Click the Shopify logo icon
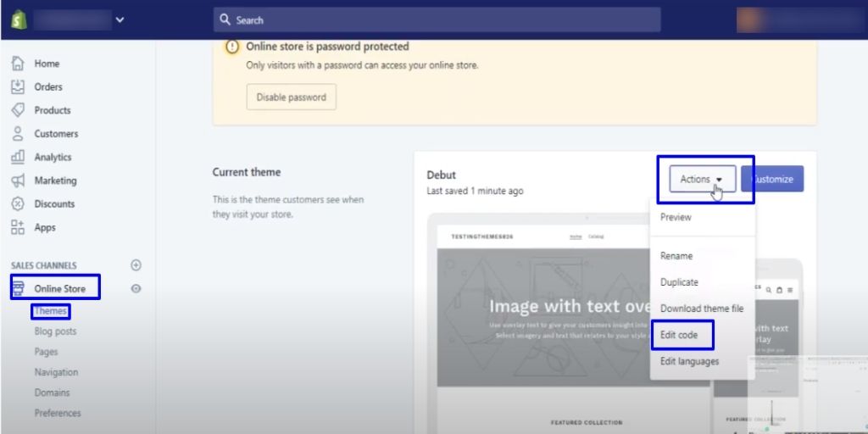Viewport: 868px width, 434px height. point(19,20)
